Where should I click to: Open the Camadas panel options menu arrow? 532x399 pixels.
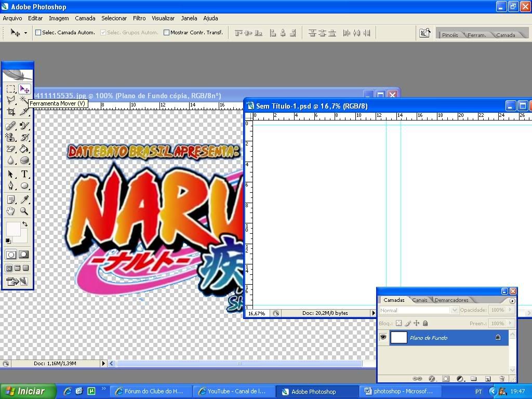click(x=512, y=301)
